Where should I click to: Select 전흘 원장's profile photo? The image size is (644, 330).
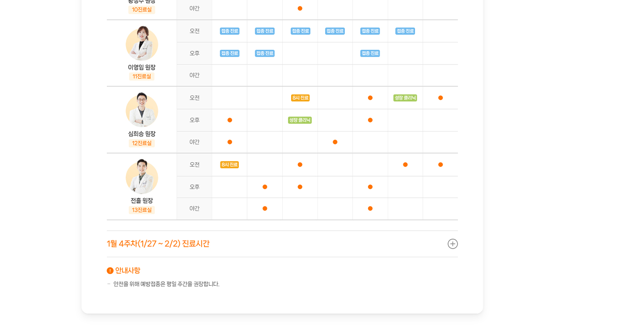point(142,177)
